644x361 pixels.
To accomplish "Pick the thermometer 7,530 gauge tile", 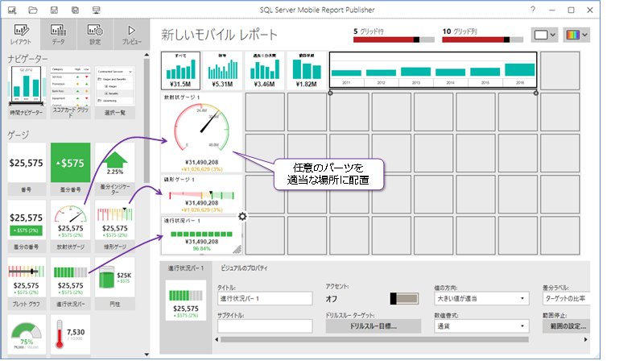I will point(70,334).
